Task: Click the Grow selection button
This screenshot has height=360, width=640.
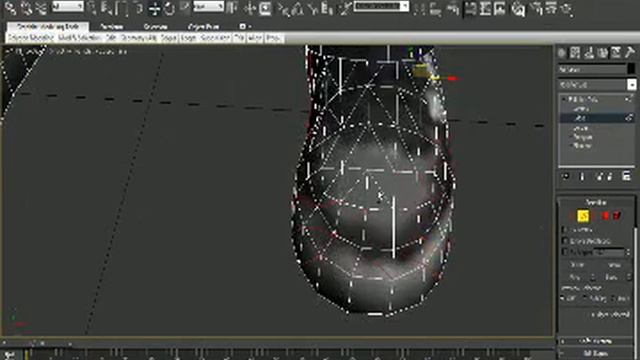Action: click(x=614, y=265)
